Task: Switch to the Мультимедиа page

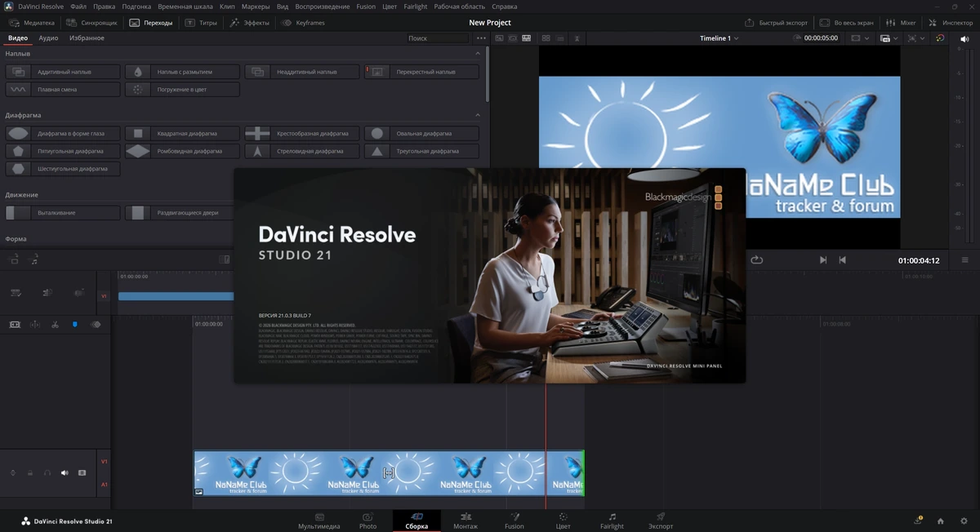Action: point(319,521)
